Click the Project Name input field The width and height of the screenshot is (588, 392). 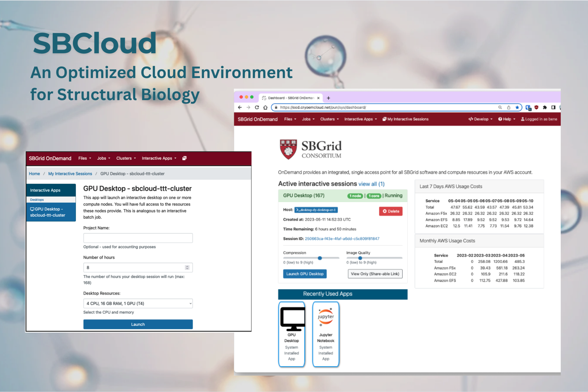(x=138, y=238)
